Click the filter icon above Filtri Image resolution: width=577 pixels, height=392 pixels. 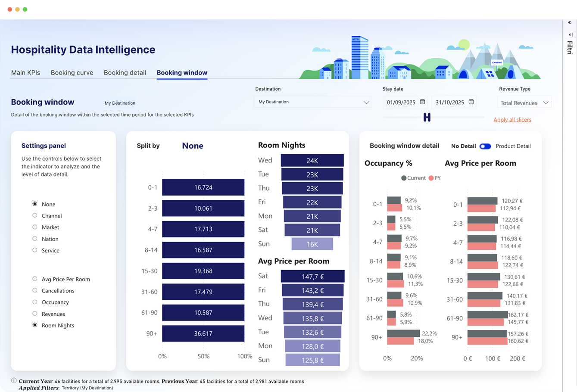(570, 34)
